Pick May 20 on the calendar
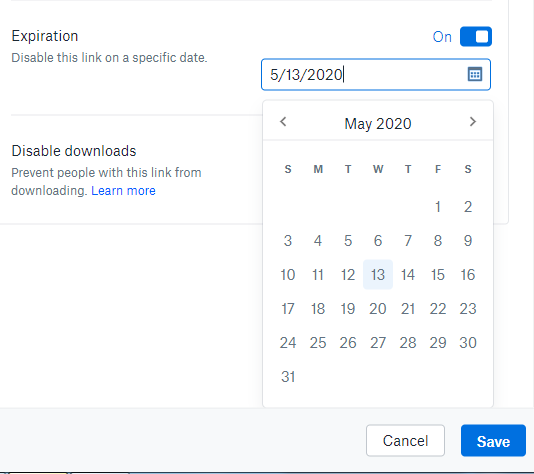This screenshot has width=534, height=474. click(x=378, y=309)
